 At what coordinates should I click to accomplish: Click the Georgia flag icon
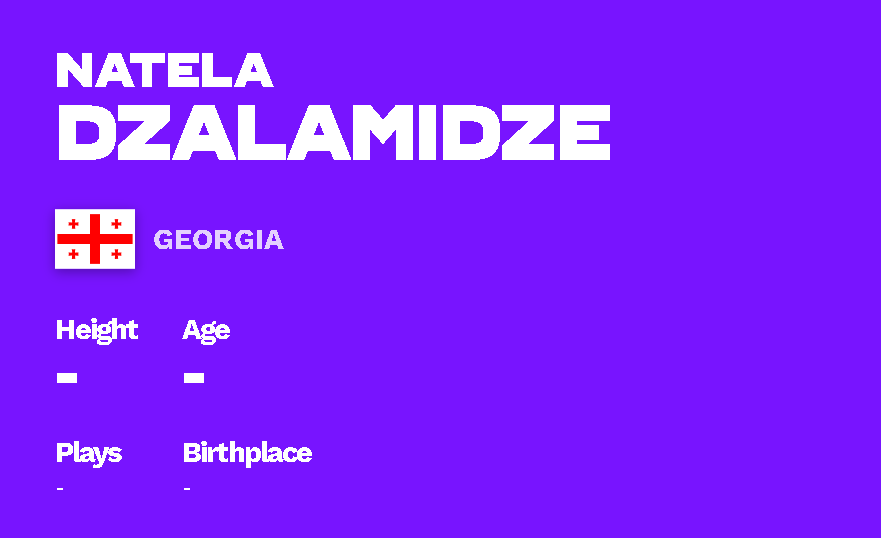[x=95, y=239]
